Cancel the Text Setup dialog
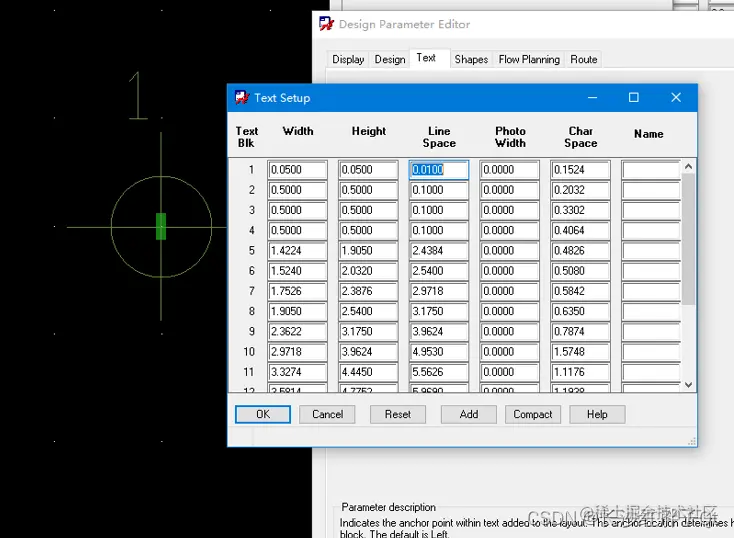The height and width of the screenshot is (538, 734). tap(327, 414)
